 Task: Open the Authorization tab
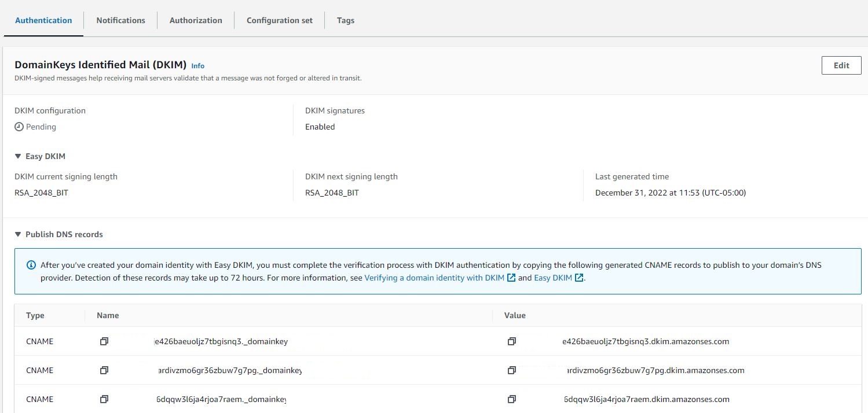coord(196,20)
